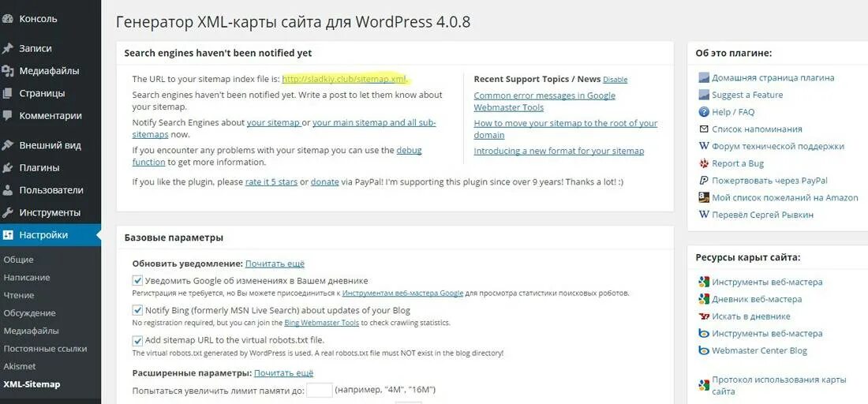
Task: Open Common error messages in Google Webmaster Tools
Action: 544,101
